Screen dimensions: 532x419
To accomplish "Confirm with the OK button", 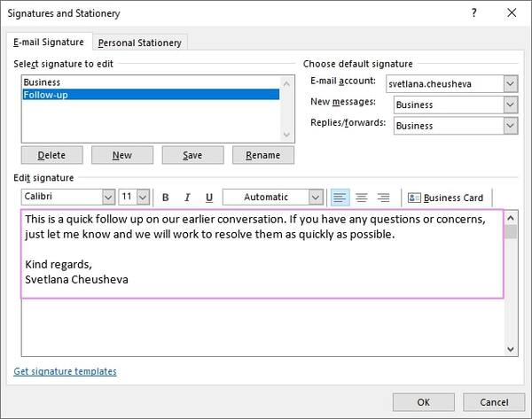I will (x=424, y=402).
